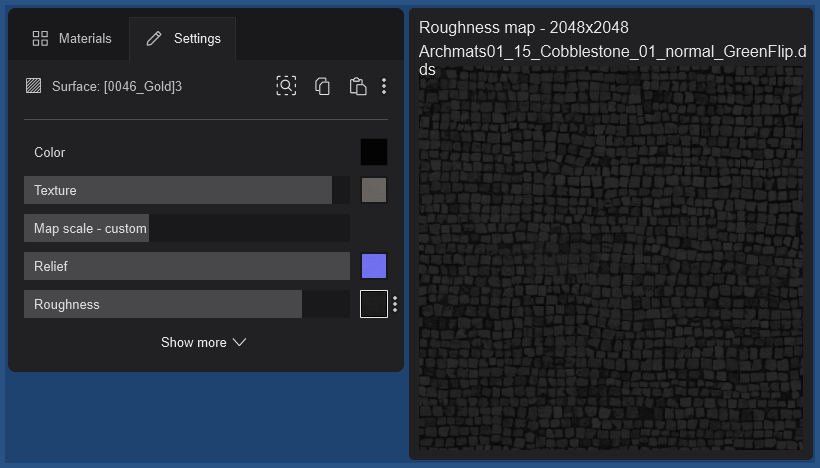
Task: Open the purple Relief normal map swatch
Action: [374, 266]
